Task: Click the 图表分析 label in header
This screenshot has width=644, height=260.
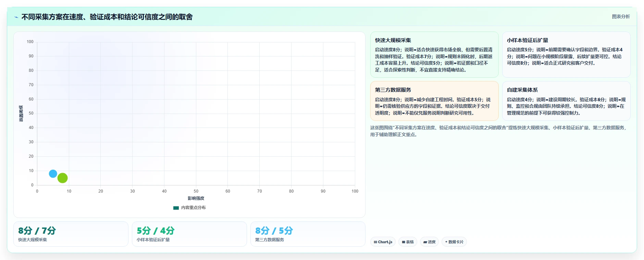Action: pos(621,16)
